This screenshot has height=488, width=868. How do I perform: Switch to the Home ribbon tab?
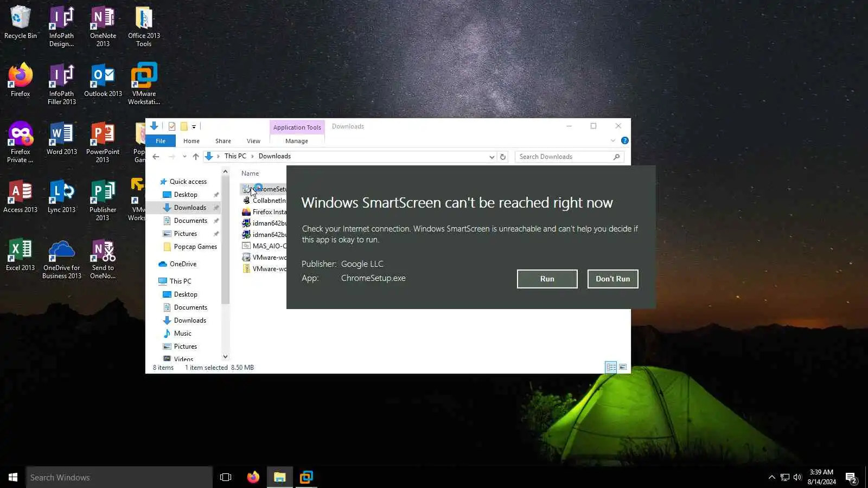point(192,141)
